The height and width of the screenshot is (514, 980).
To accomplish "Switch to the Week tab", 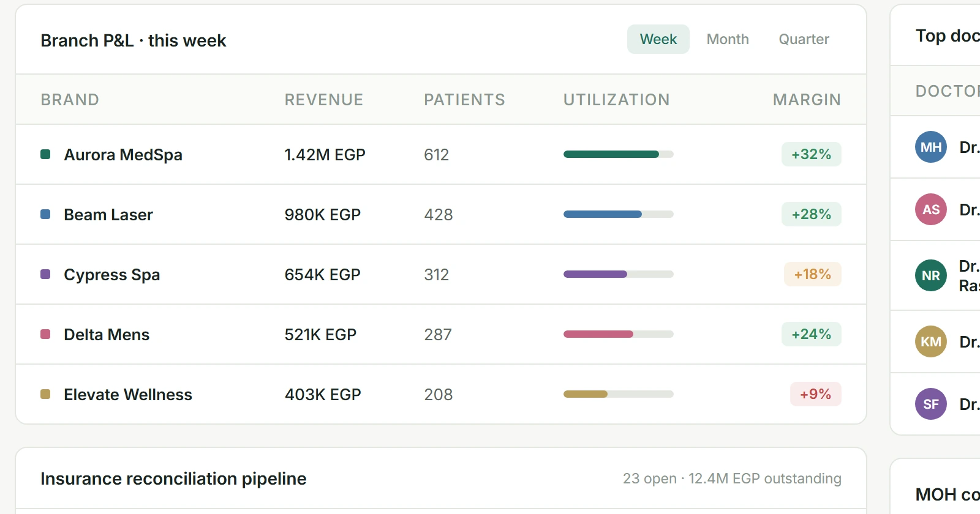I will [x=658, y=39].
